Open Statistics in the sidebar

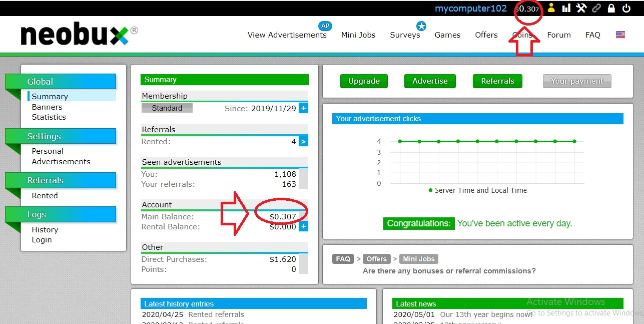point(49,117)
